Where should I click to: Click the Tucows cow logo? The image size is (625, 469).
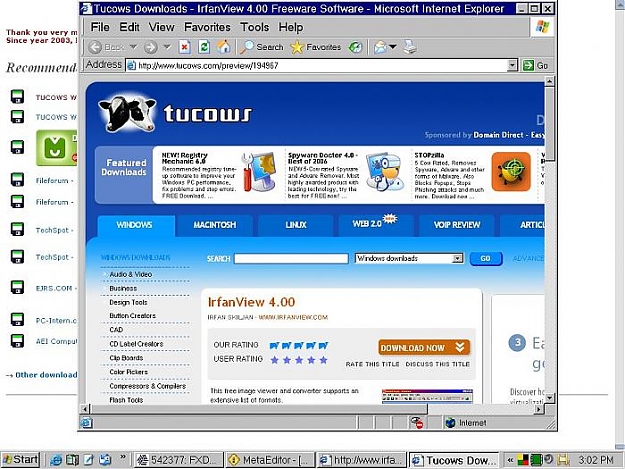(x=127, y=114)
